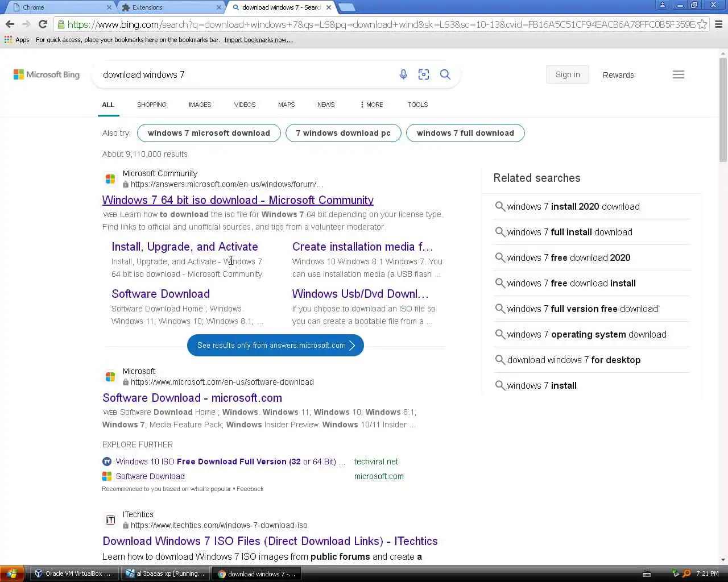The width and height of the screenshot is (728, 582).
Task: Search related 'windows 7 install 2020 download'
Action: click(x=573, y=206)
